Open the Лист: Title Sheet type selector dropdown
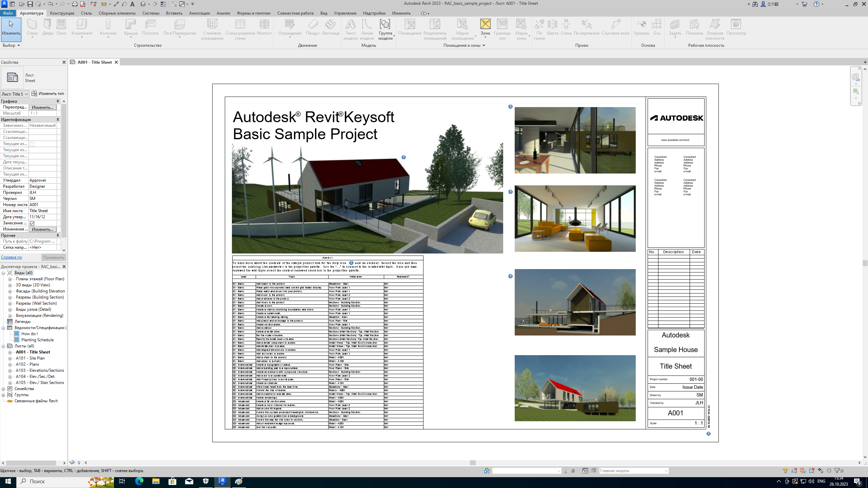The width and height of the screenshot is (868, 488). coord(15,94)
